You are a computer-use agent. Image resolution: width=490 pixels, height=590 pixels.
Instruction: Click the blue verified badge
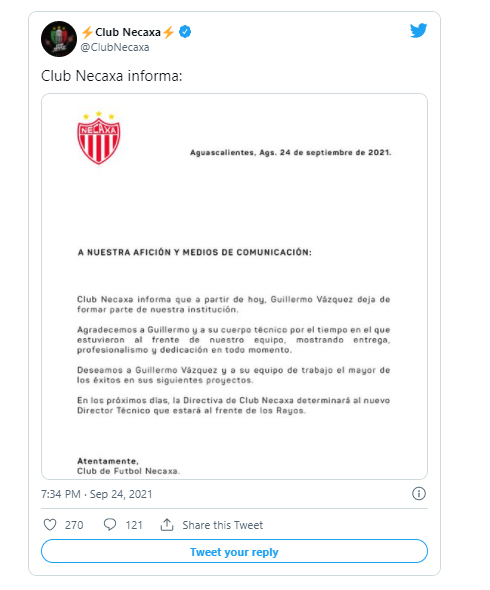(185, 32)
